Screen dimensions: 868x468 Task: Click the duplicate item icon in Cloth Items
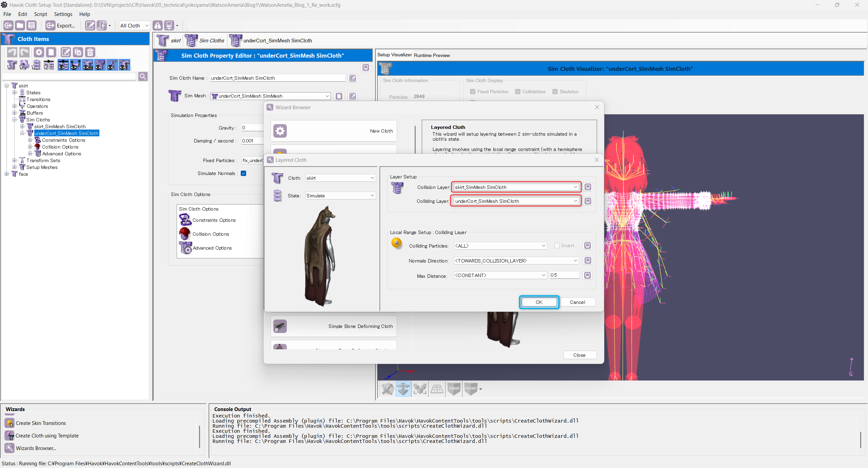(78, 52)
